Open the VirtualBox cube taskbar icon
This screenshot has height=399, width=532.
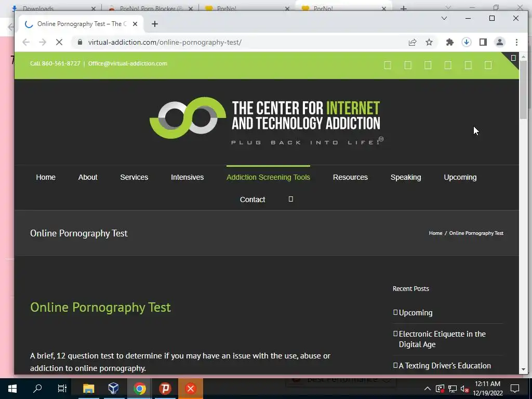point(114,389)
